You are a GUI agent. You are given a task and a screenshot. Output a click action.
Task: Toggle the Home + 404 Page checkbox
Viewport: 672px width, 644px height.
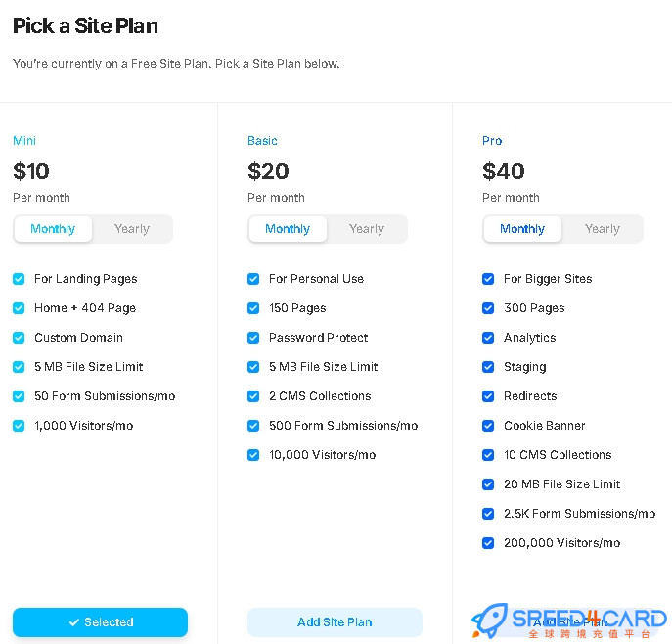coord(19,308)
